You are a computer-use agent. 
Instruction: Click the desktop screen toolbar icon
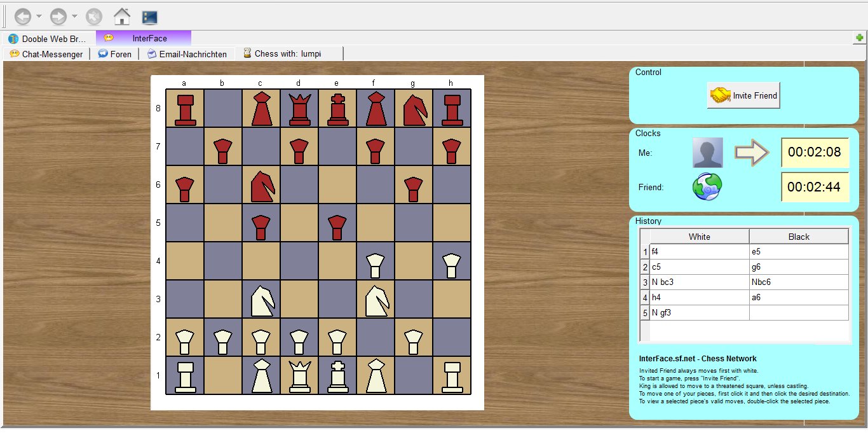(150, 17)
